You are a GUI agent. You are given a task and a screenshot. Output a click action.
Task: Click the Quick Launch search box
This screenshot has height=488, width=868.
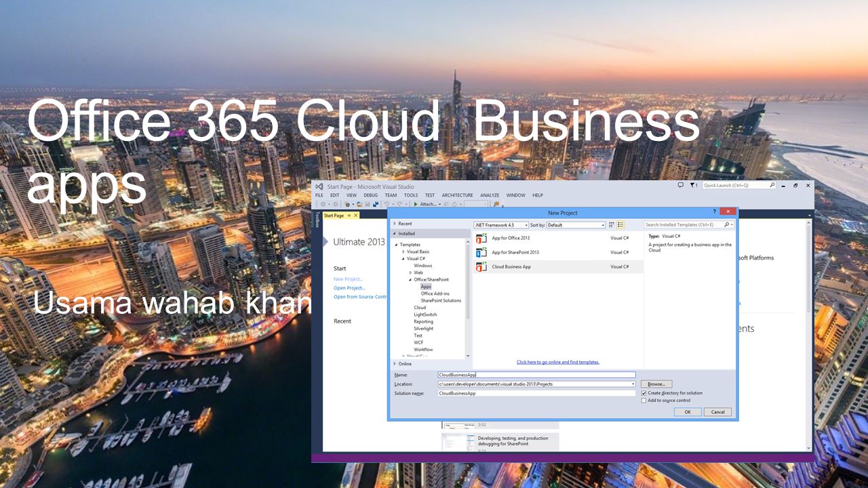point(739,185)
